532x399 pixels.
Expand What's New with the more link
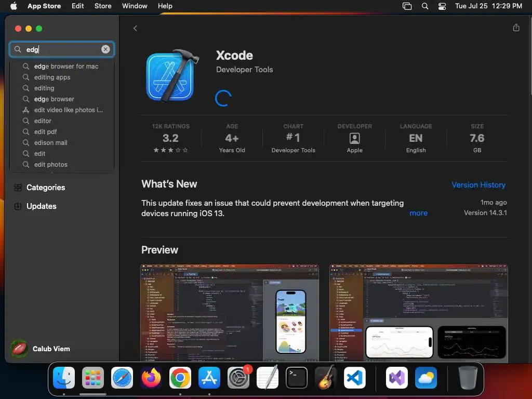418,213
